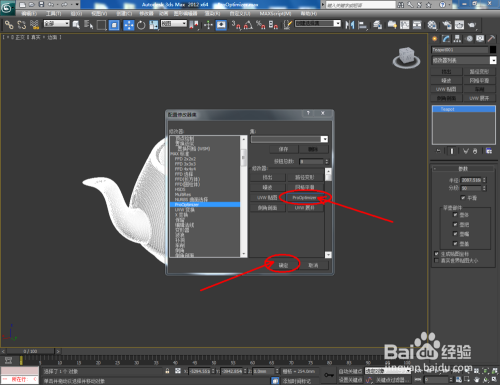Open the MAXScript(M) menu

tap(275, 14)
